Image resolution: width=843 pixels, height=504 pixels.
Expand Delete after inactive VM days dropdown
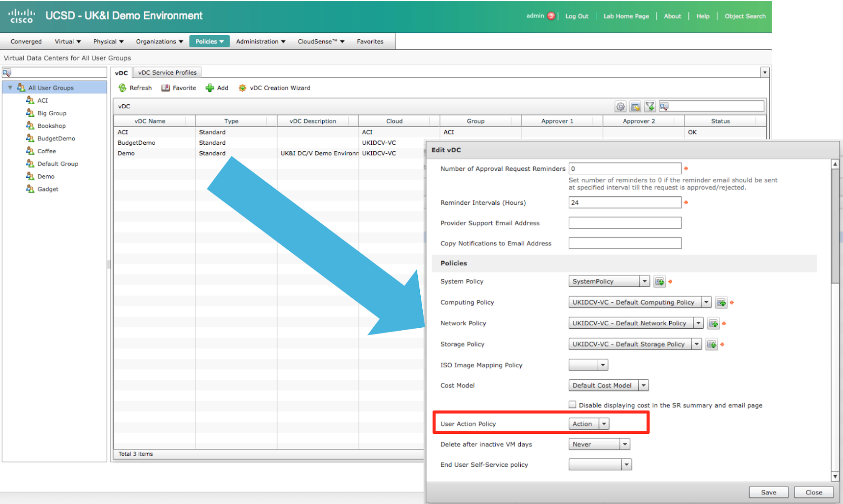(x=625, y=445)
